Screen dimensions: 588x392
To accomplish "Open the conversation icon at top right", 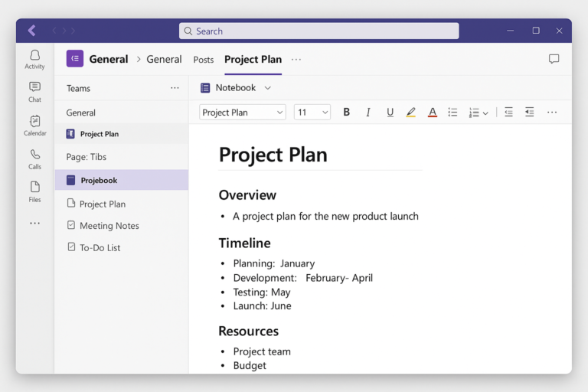I will point(554,59).
